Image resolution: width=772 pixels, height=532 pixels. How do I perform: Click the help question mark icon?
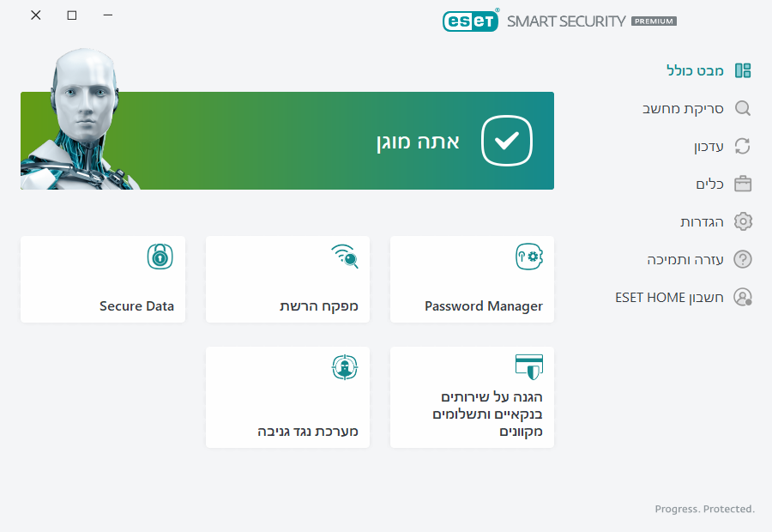click(743, 259)
